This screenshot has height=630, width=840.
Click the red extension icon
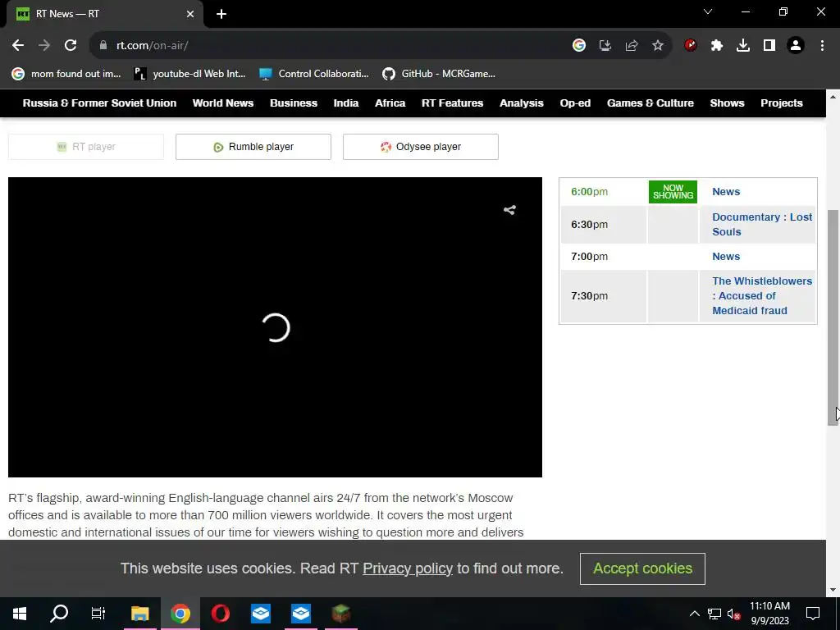(x=691, y=46)
